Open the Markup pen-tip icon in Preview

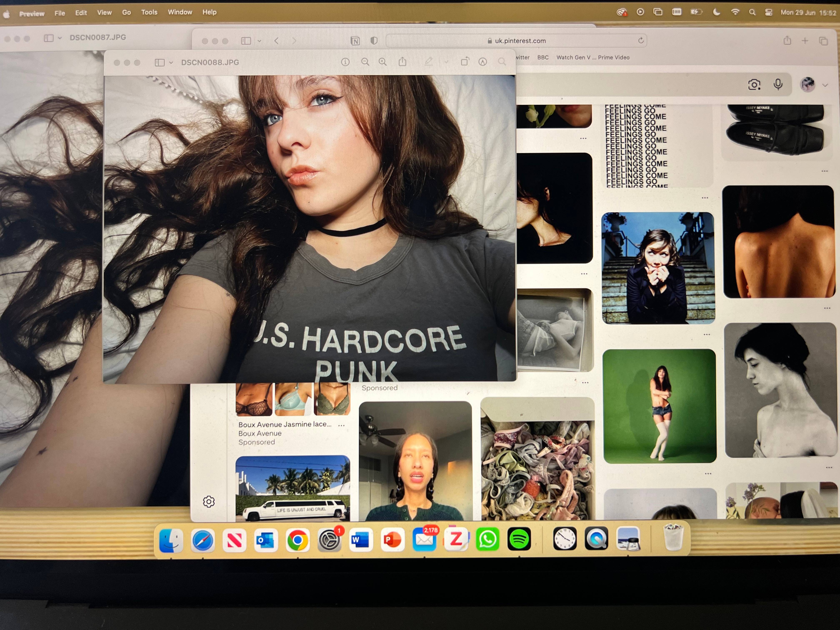click(x=483, y=62)
